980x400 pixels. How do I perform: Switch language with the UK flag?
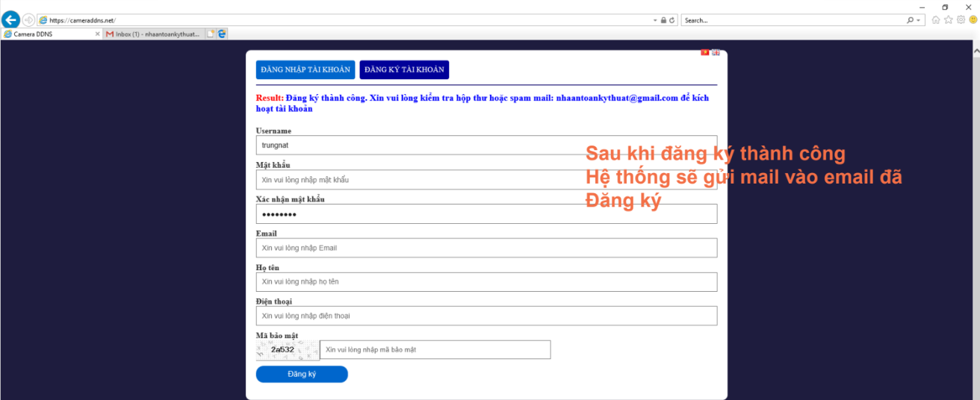pos(716,52)
